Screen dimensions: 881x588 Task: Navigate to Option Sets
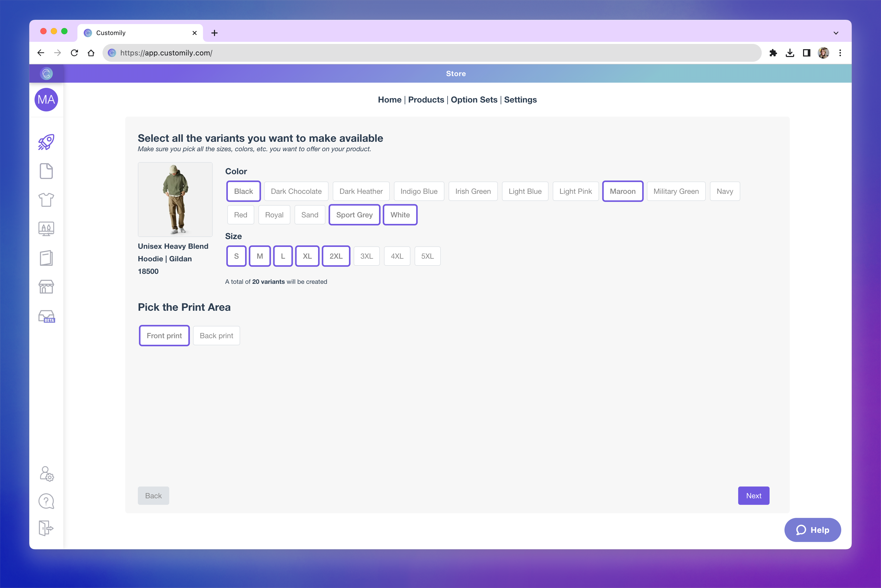pyautogui.click(x=474, y=100)
